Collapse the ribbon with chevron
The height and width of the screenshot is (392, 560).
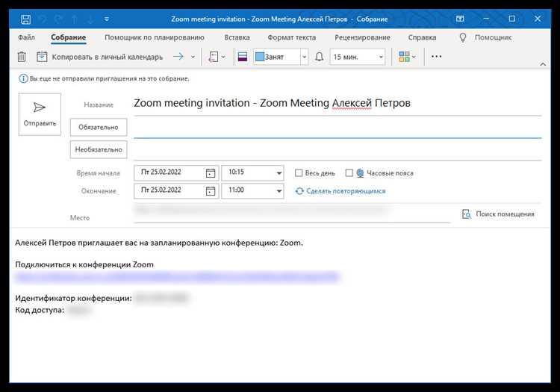click(x=543, y=64)
